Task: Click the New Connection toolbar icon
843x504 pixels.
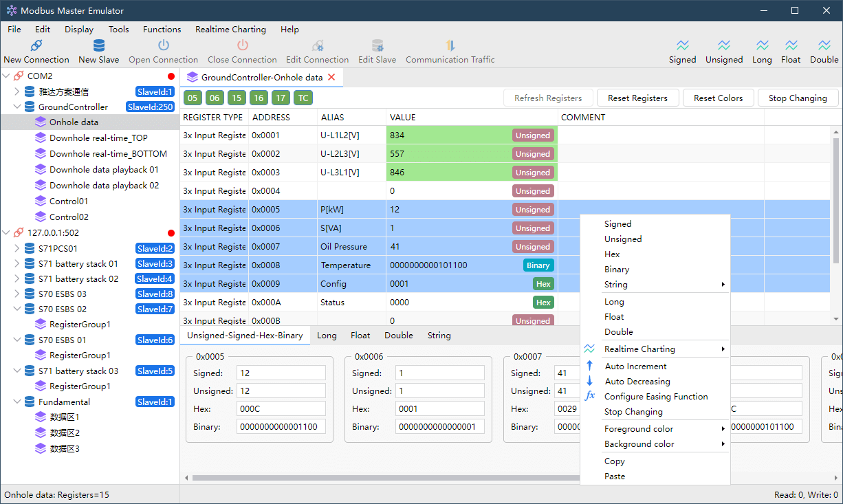Action: tap(36, 46)
